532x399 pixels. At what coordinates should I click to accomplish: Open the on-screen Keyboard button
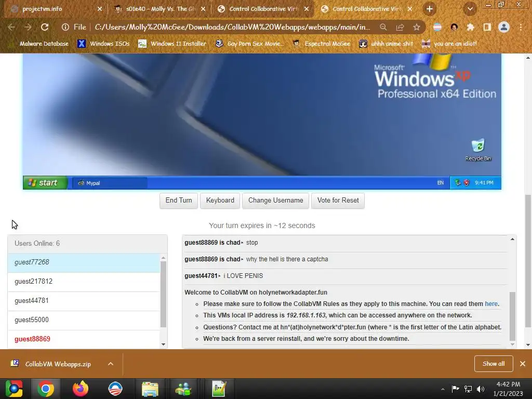coord(220,201)
